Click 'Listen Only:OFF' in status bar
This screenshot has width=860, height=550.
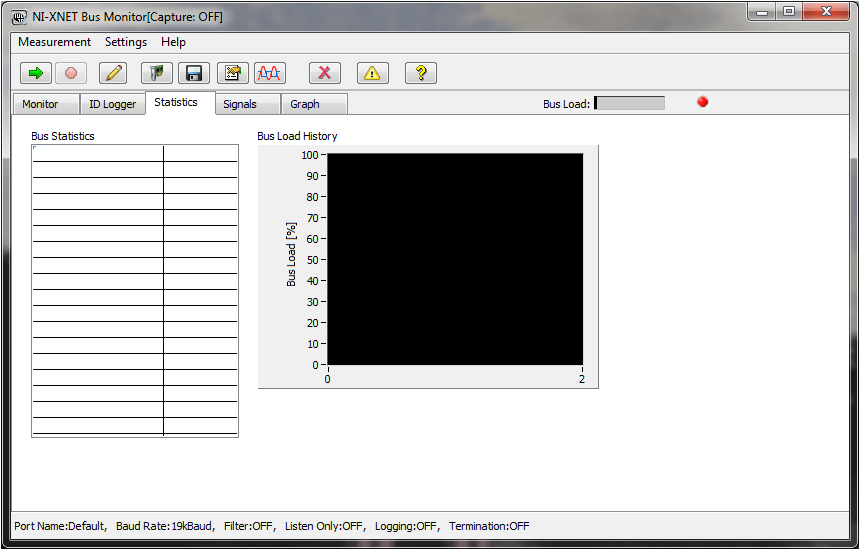[x=324, y=526]
